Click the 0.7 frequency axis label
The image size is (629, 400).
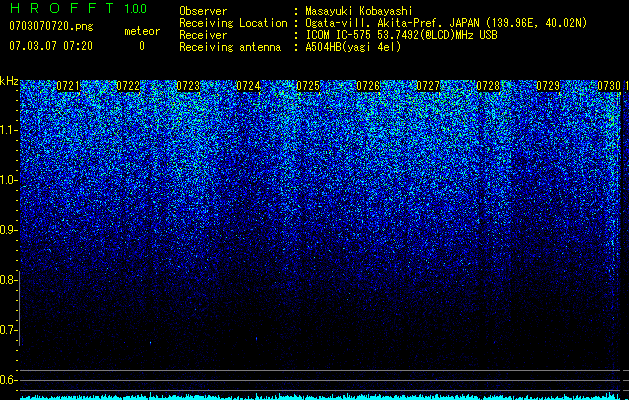click(9, 330)
